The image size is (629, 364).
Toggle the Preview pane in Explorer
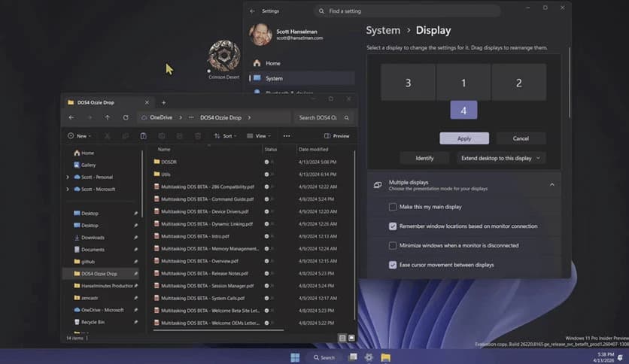[x=336, y=136]
